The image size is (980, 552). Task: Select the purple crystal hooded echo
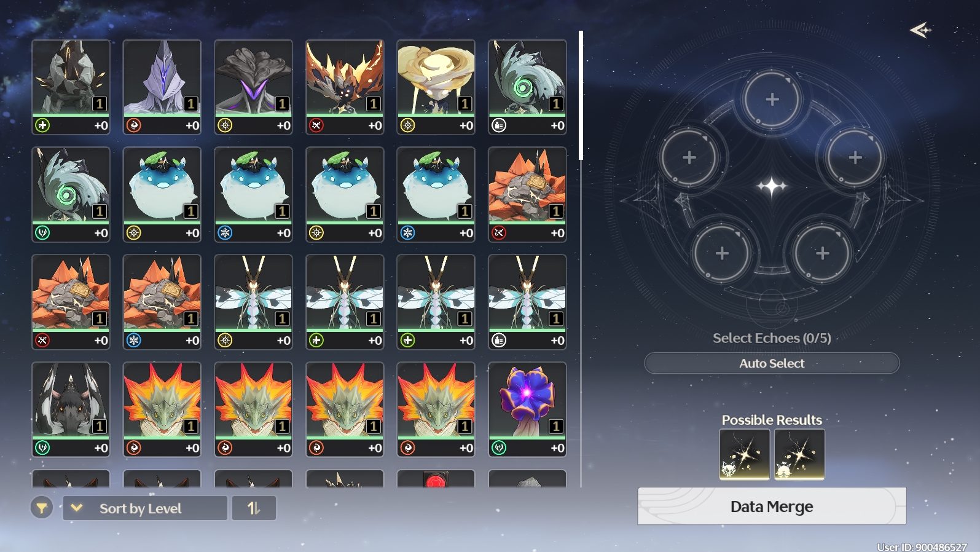click(162, 87)
